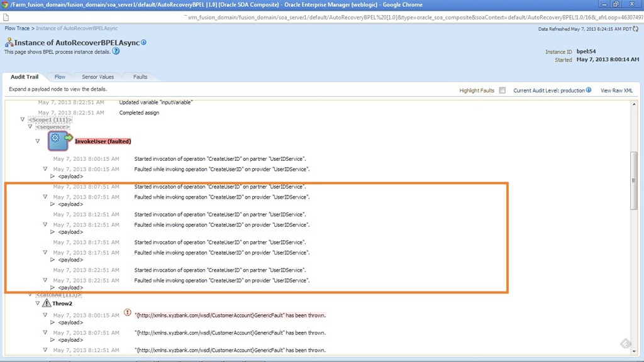
Task: Click the refresh icon beside Data Refreshed
Action: pyautogui.click(x=636, y=29)
